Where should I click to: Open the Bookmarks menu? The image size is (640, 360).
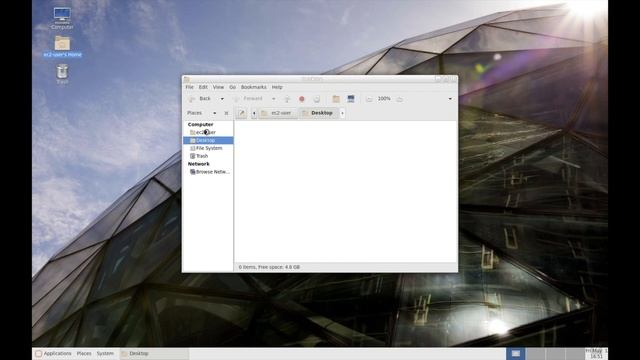tap(253, 87)
